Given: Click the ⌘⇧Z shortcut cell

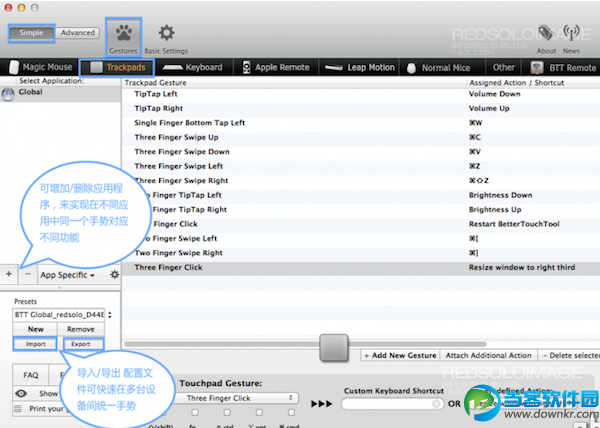Looking at the screenshot, I should pyautogui.click(x=479, y=181).
